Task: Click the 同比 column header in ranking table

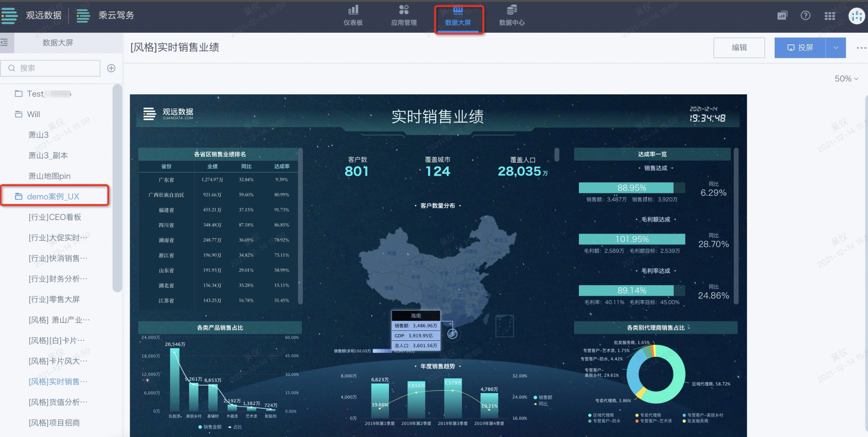Action: click(246, 166)
